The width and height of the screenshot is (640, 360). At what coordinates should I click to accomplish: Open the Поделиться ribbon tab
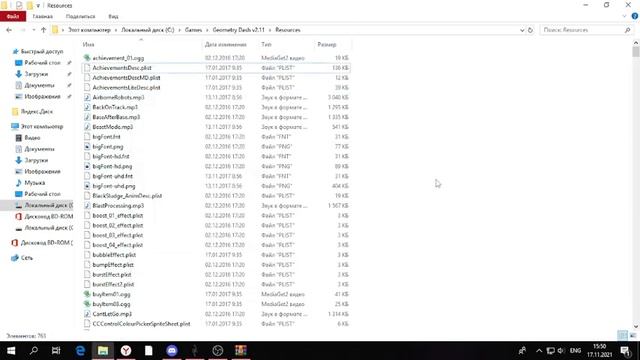80,16
